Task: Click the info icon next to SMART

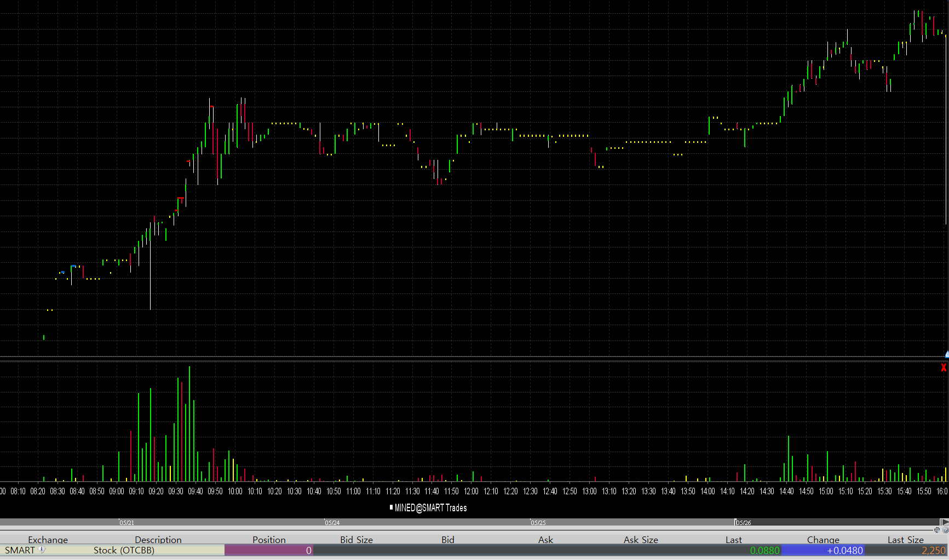Action: point(42,550)
